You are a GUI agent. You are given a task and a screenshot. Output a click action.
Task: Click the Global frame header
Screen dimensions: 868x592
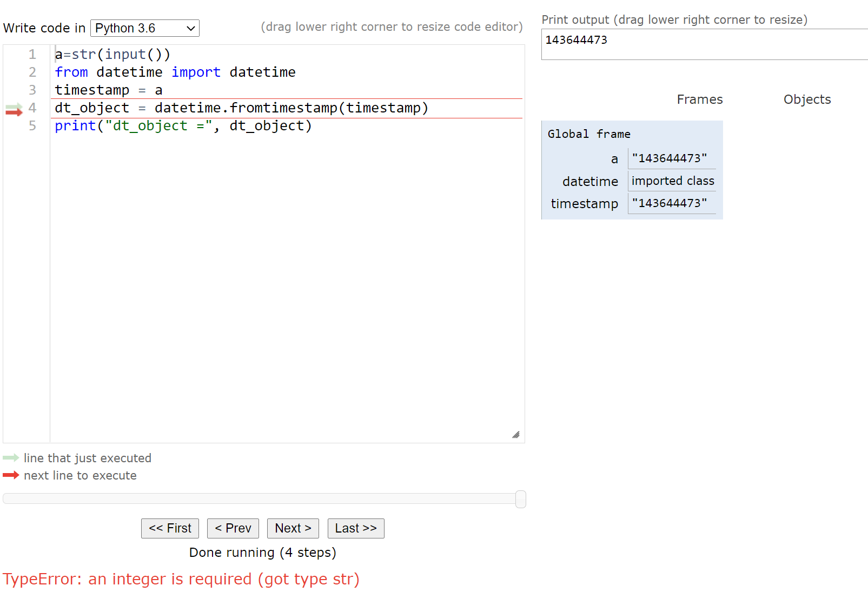588,134
